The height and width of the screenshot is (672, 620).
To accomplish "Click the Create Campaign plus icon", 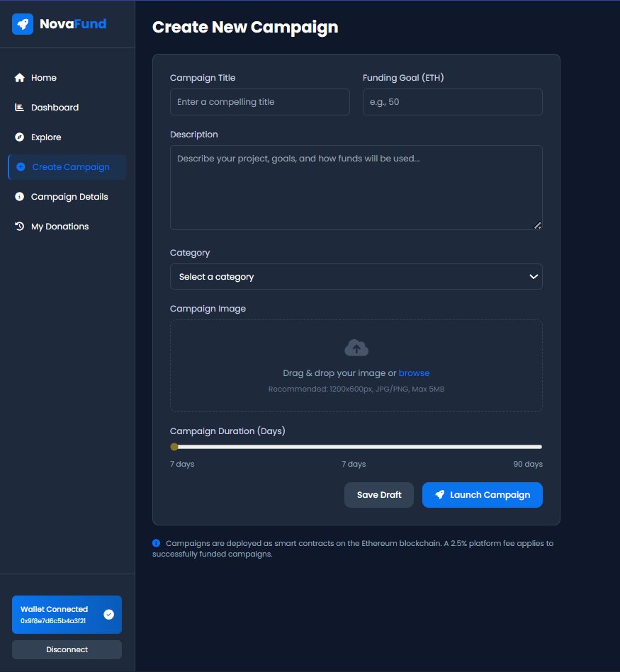I will click(x=21, y=166).
